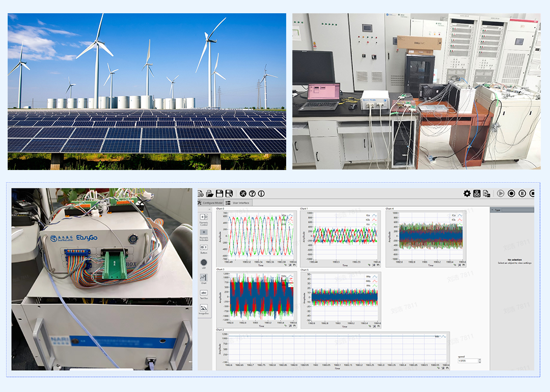Screen dimensions: 550x392
Task: Click the Vdc legend swatch in Chart 2
Action: pyautogui.click(x=444, y=337)
